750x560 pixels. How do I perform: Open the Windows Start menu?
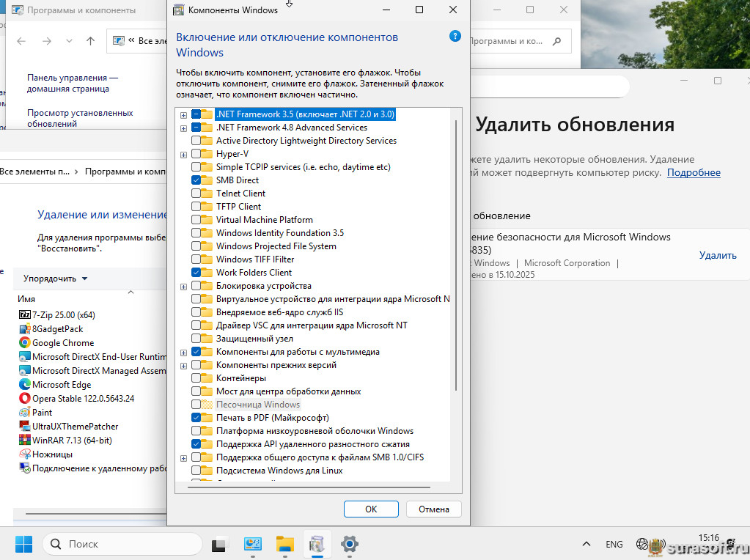(24, 544)
